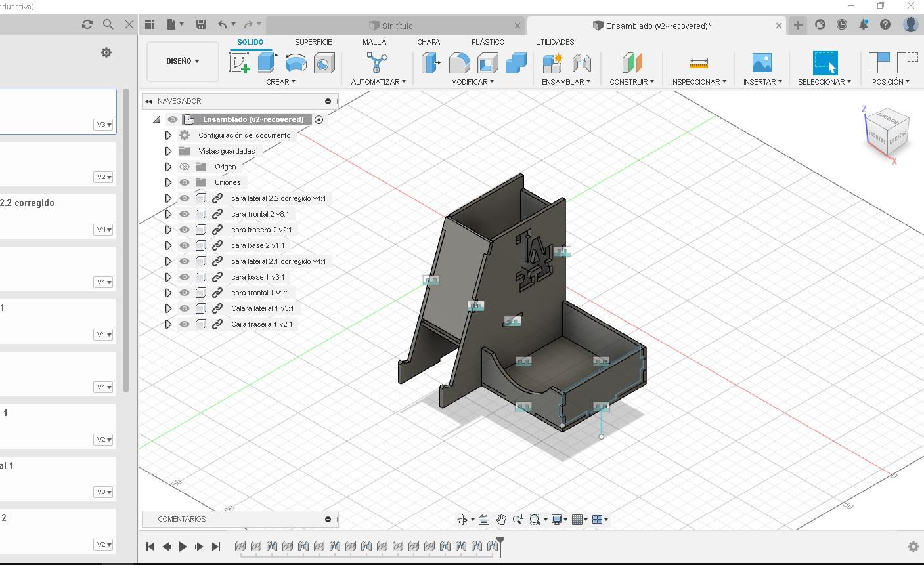
Task: Click the Create Sketch tool icon
Action: 240,63
